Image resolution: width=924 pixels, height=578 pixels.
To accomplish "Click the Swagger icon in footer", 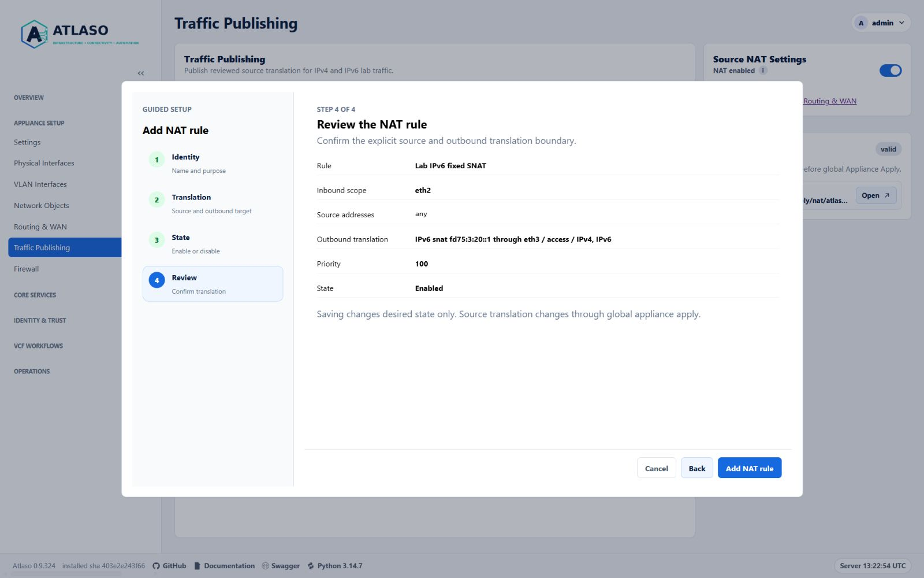I will click(265, 566).
